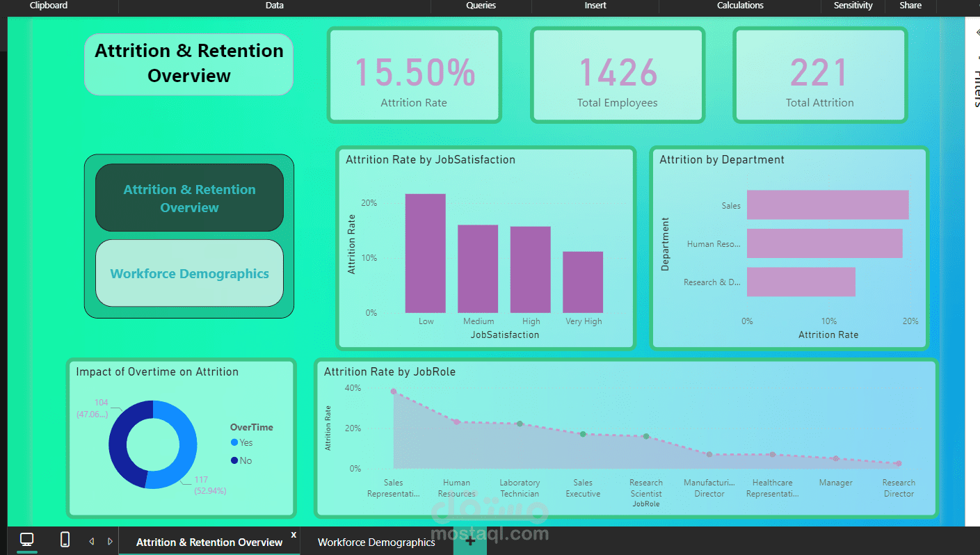Click the Attrition Rate title under Department chart
Viewport: 980px width, 555px height.
click(x=828, y=335)
